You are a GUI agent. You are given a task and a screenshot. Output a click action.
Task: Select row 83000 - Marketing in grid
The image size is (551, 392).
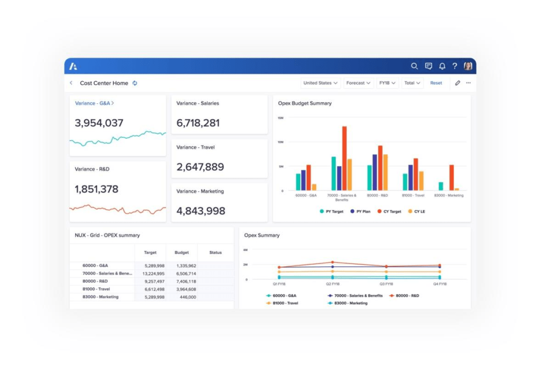[151, 297]
